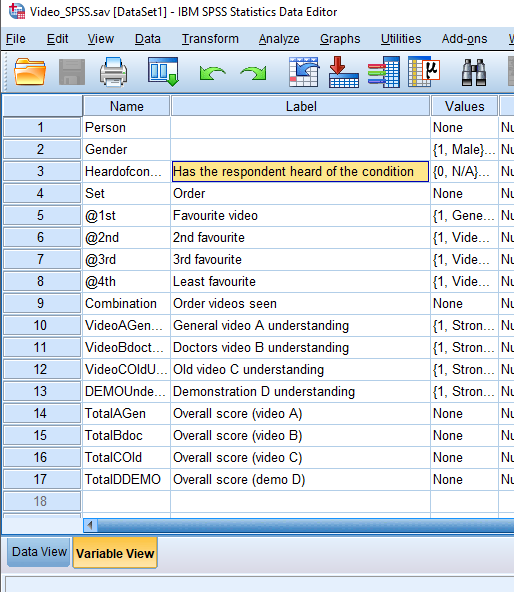Click the highlighted 'Has the respondent heard' label field
The image size is (514, 592).
point(300,171)
